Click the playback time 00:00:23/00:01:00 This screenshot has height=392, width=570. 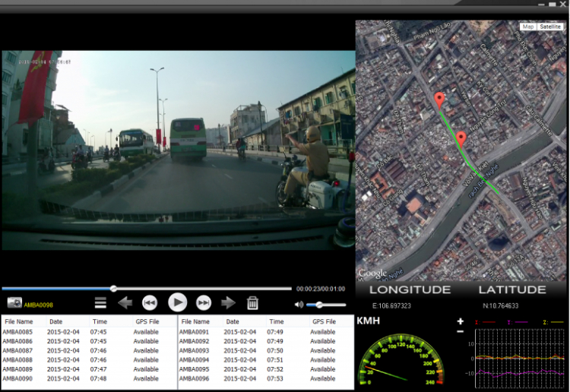(321, 289)
